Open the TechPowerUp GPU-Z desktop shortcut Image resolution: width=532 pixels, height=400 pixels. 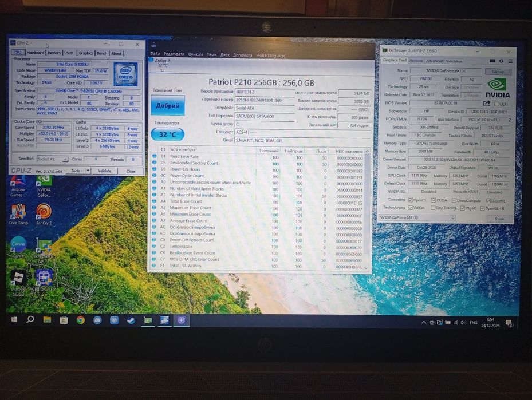[44, 251]
